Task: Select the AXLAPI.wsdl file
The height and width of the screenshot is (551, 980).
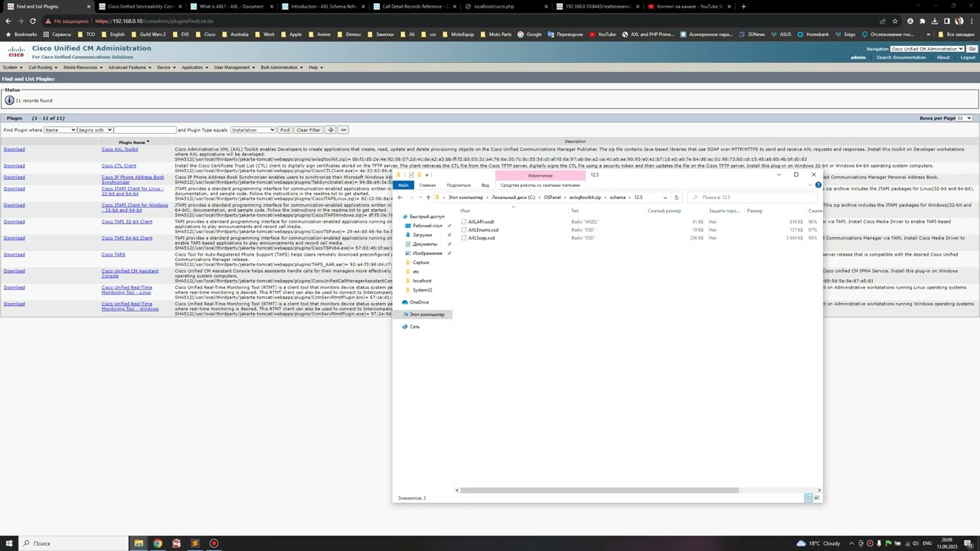Action: (481, 222)
